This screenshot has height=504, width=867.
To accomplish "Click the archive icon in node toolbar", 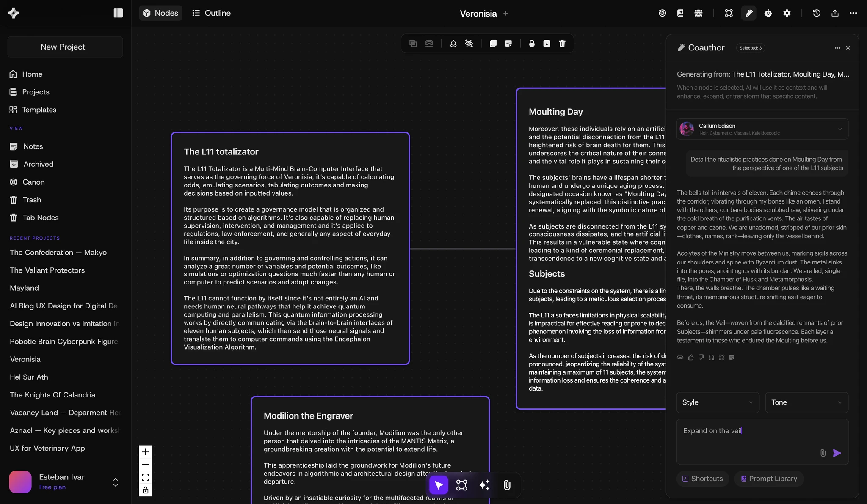I will click(547, 44).
